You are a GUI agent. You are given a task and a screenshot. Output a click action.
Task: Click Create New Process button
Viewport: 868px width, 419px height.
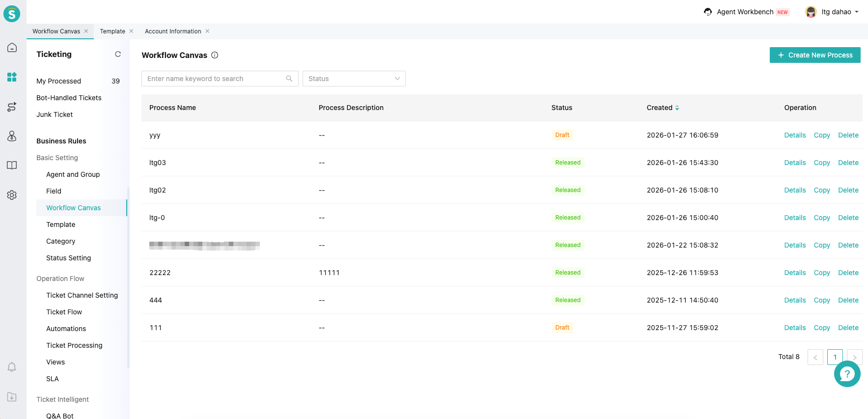814,55
